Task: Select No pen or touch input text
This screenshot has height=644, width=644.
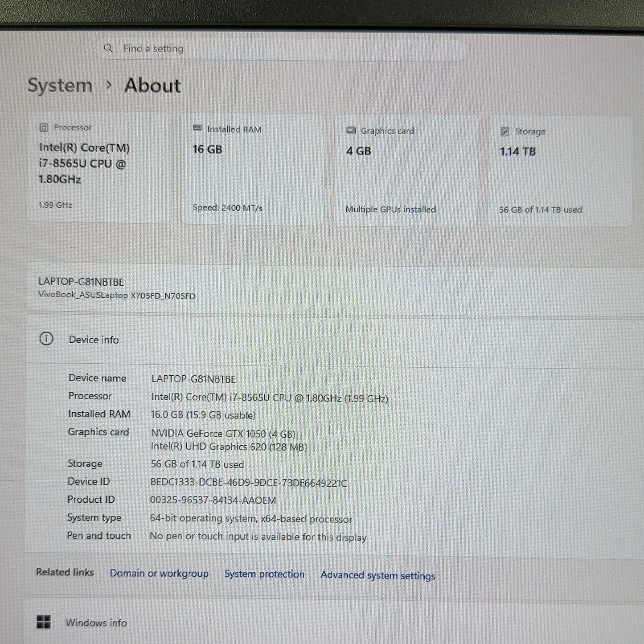Action: click(258, 537)
